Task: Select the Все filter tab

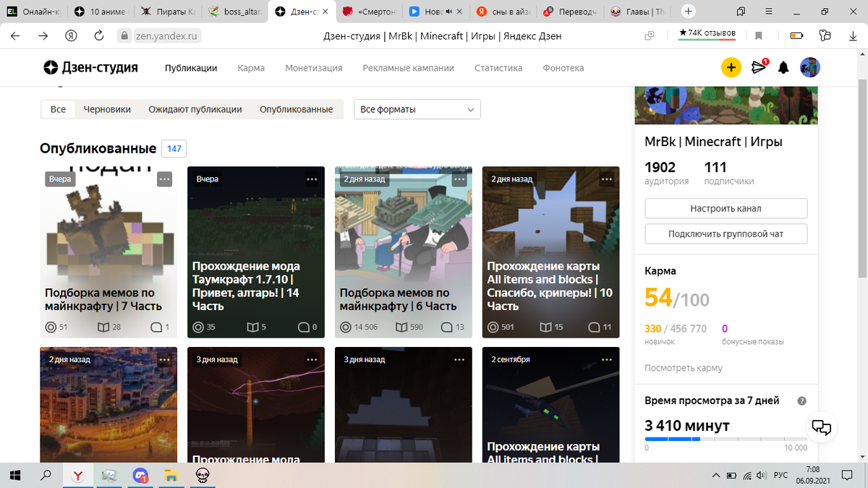Action: (58, 109)
